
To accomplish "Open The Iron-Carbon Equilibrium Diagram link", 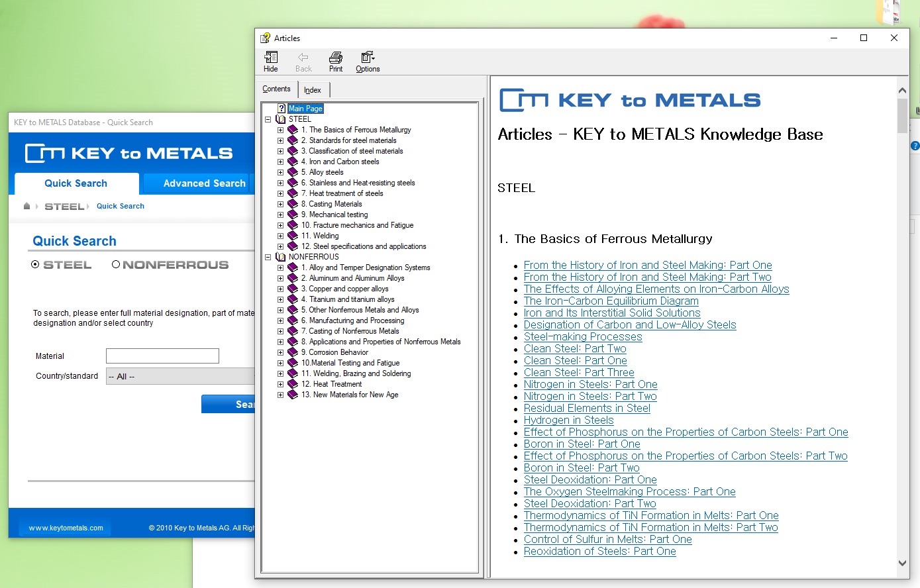I will click(611, 301).
